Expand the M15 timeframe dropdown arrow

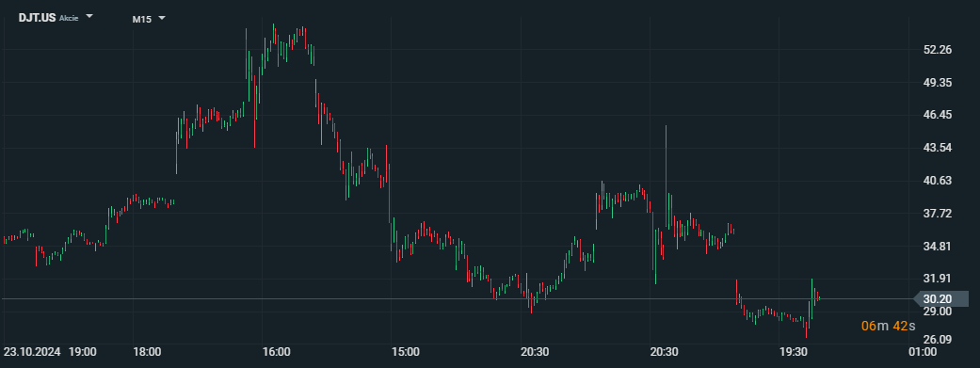tap(162, 18)
